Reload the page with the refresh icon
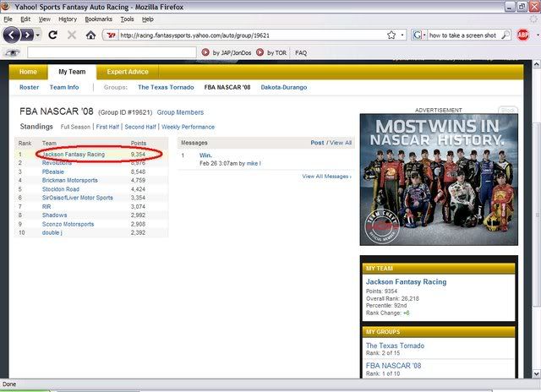 [x=52, y=35]
